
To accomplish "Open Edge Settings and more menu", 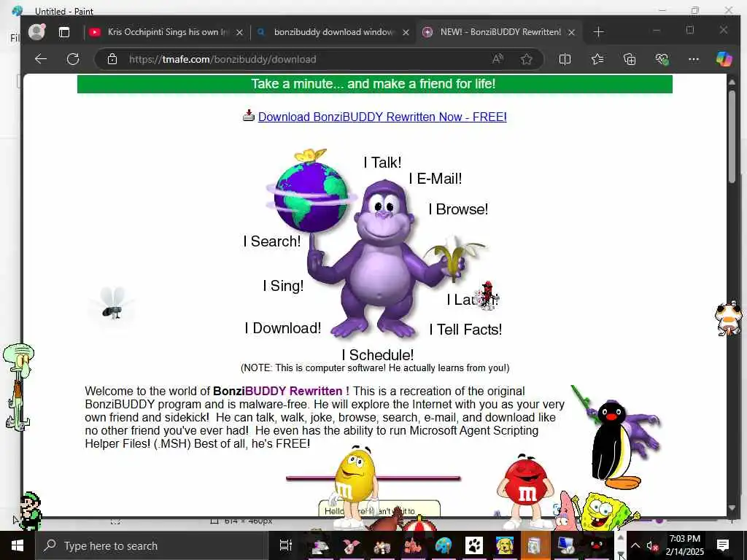I will (x=694, y=59).
